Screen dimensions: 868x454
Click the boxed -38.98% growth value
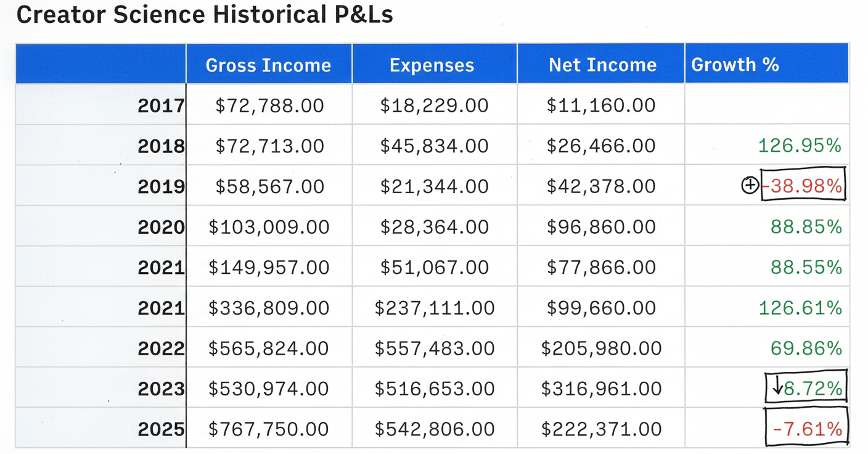pos(803,186)
